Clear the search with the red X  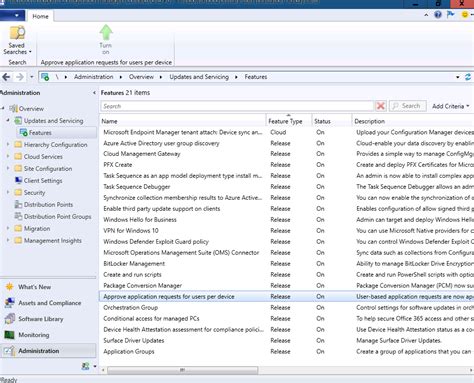[x=380, y=106]
